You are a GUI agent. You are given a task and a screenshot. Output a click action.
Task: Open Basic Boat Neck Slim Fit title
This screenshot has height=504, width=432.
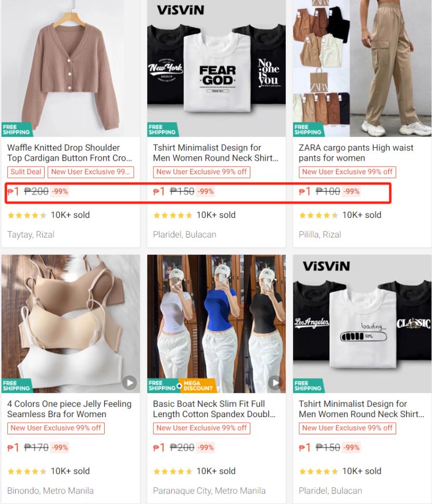[214, 409]
